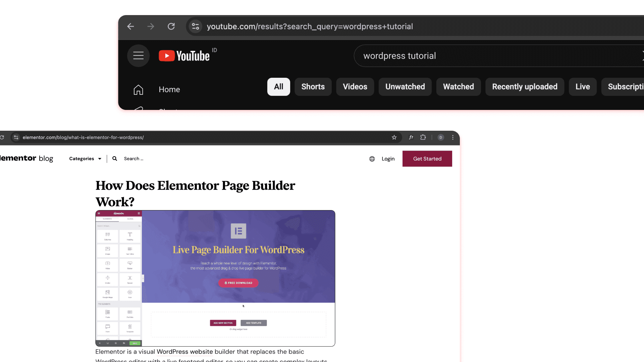Click the YouTube address bar URL
This screenshot has height=362, width=644.
[310, 26]
